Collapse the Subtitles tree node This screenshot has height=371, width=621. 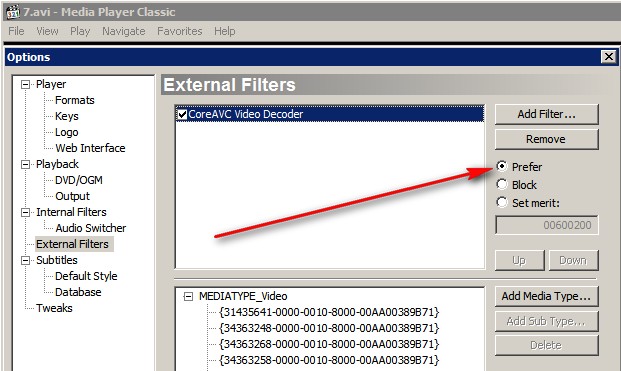[x=25, y=260]
